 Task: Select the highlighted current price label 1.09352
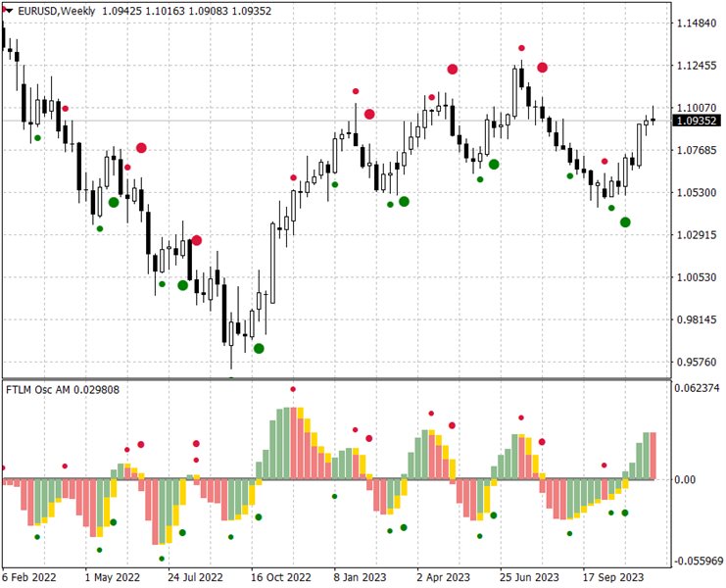click(x=697, y=121)
